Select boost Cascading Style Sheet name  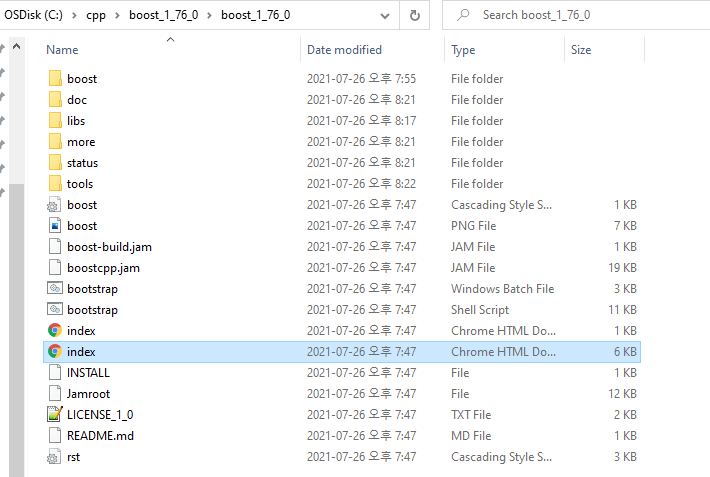click(82, 205)
